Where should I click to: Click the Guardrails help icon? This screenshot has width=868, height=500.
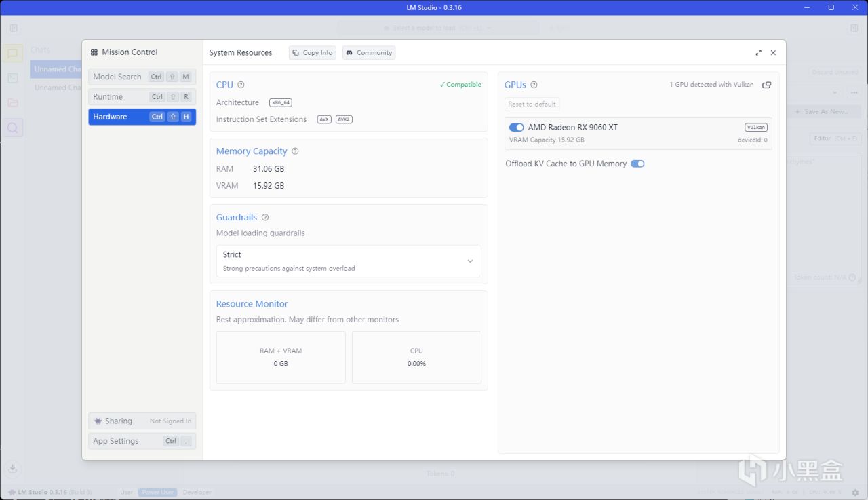265,218
